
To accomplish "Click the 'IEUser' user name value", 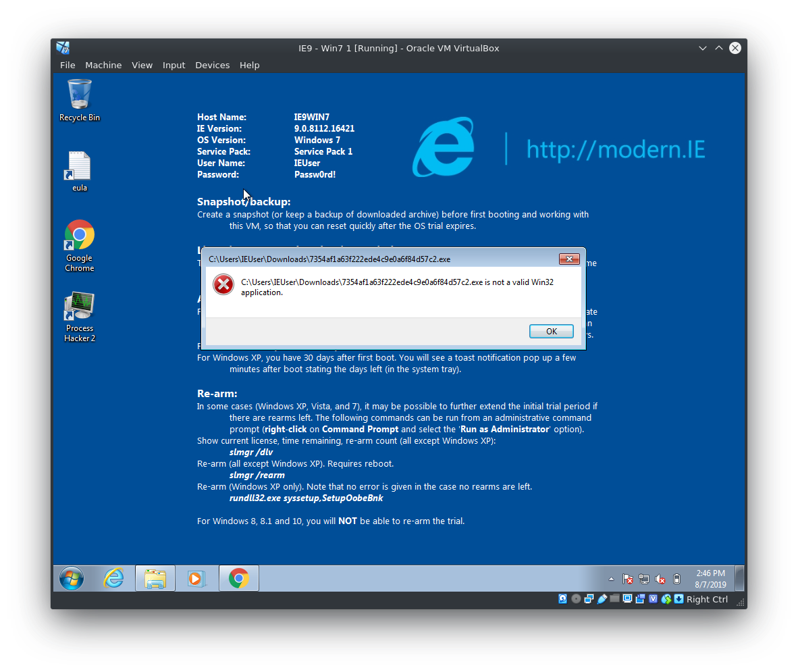I will (x=307, y=163).
